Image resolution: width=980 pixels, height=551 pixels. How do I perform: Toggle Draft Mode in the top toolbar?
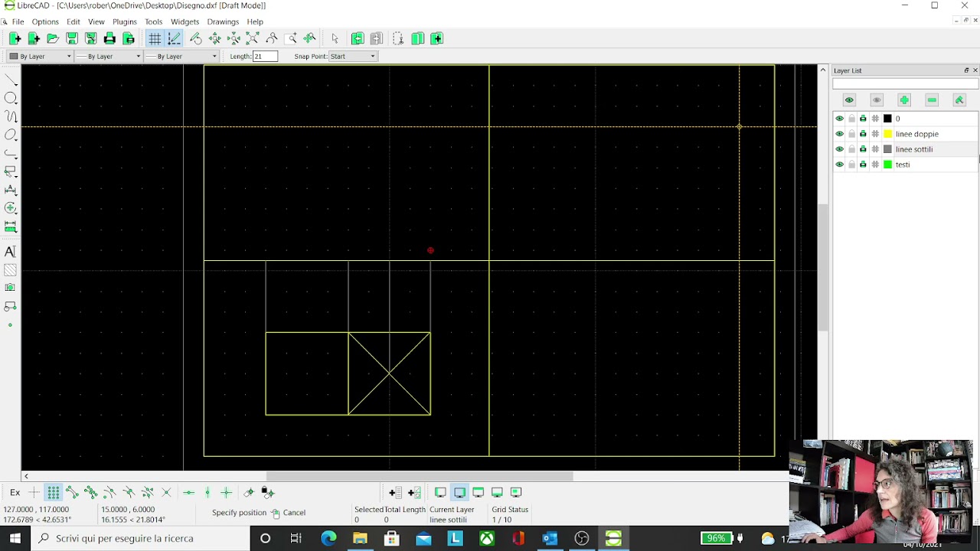click(174, 38)
